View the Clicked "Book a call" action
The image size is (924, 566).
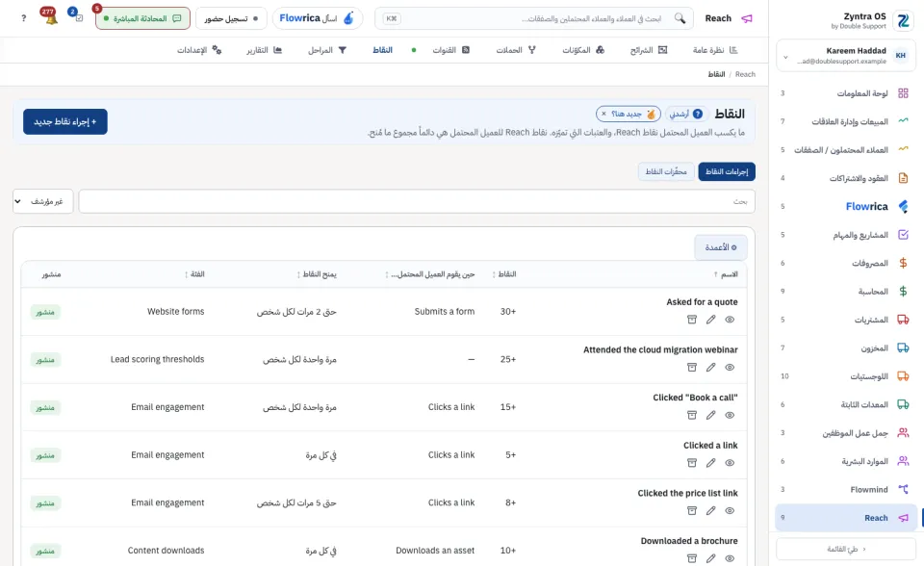coord(730,415)
